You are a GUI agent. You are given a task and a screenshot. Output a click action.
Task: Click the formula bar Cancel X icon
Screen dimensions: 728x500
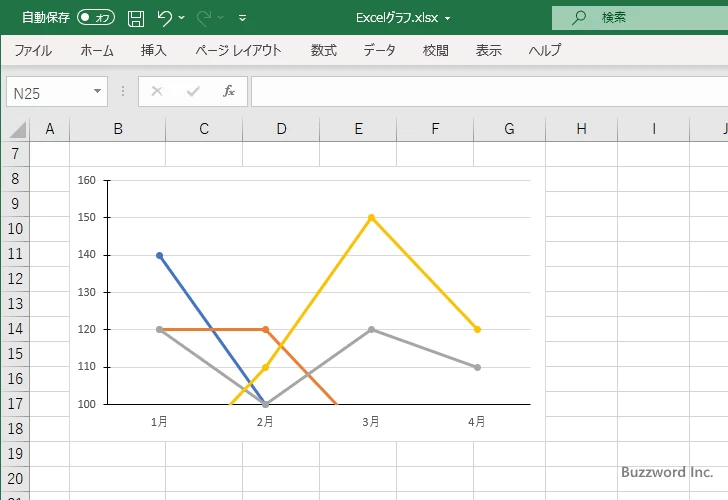[157, 91]
